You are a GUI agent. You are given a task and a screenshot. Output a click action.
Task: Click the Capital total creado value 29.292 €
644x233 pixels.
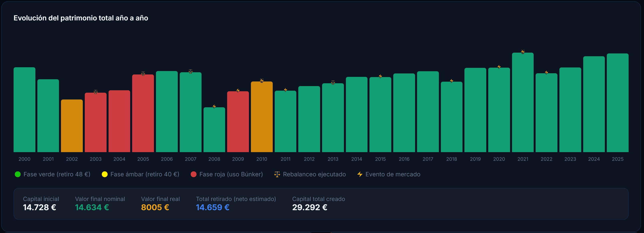[310, 207]
